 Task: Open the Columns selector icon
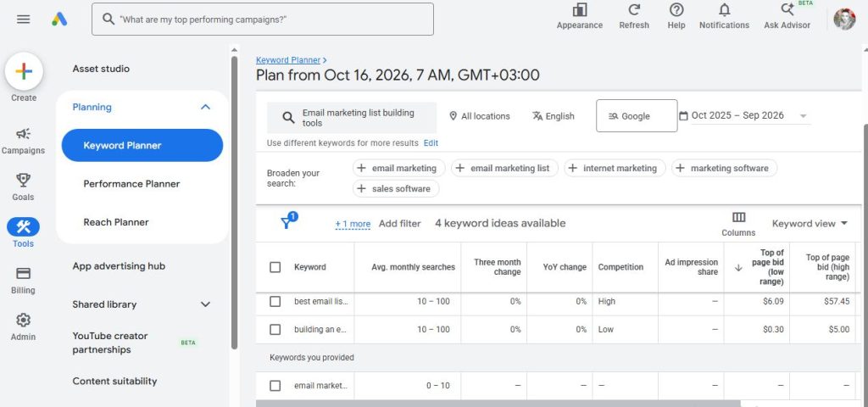click(x=738, y=217)
